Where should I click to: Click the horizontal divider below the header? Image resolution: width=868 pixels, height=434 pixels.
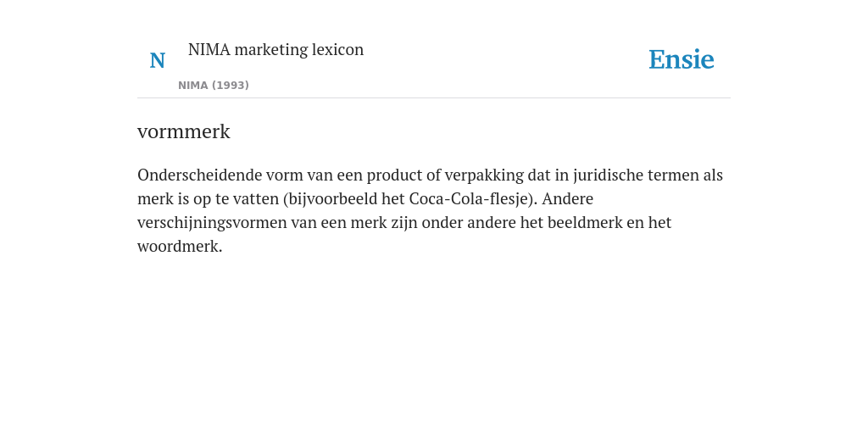pos(434,98)
